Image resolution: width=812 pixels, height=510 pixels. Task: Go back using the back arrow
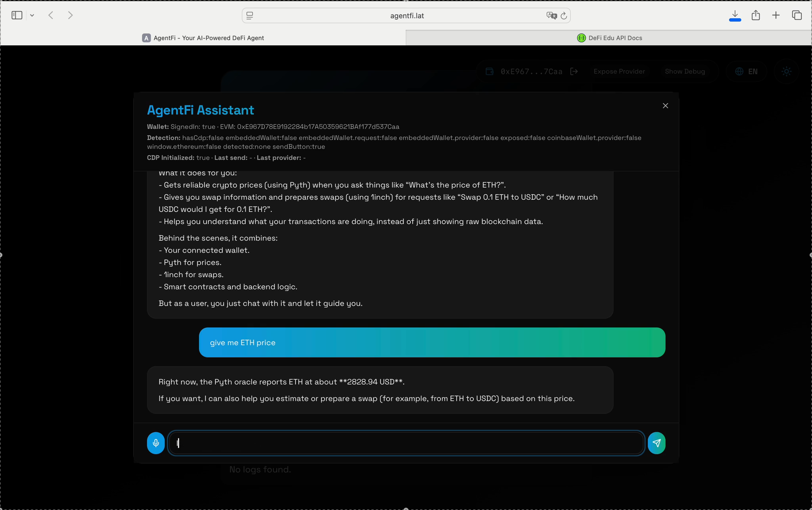pos(51,15)
